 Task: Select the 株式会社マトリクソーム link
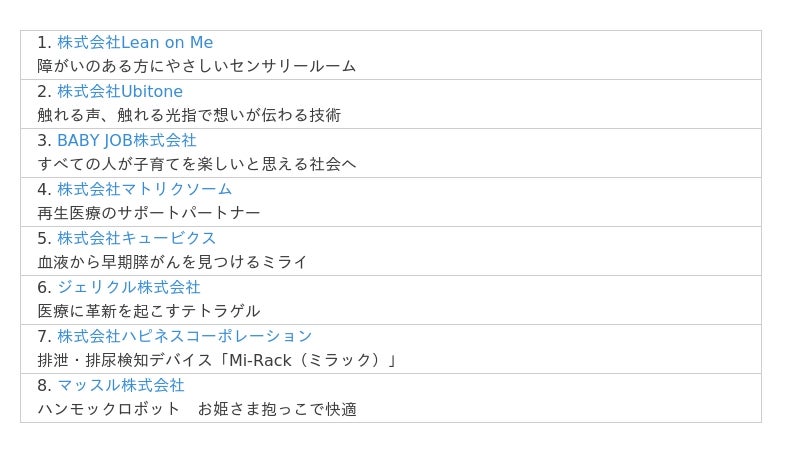coord(144,189)
